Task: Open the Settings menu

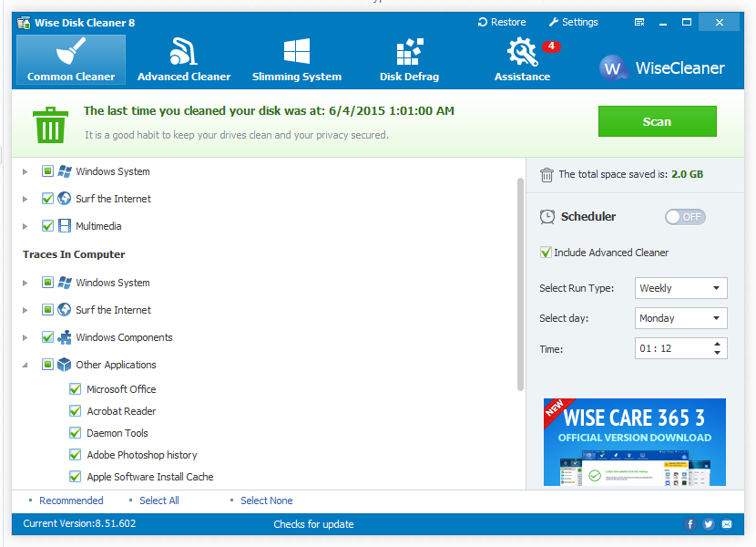Action: pos(573,22)
